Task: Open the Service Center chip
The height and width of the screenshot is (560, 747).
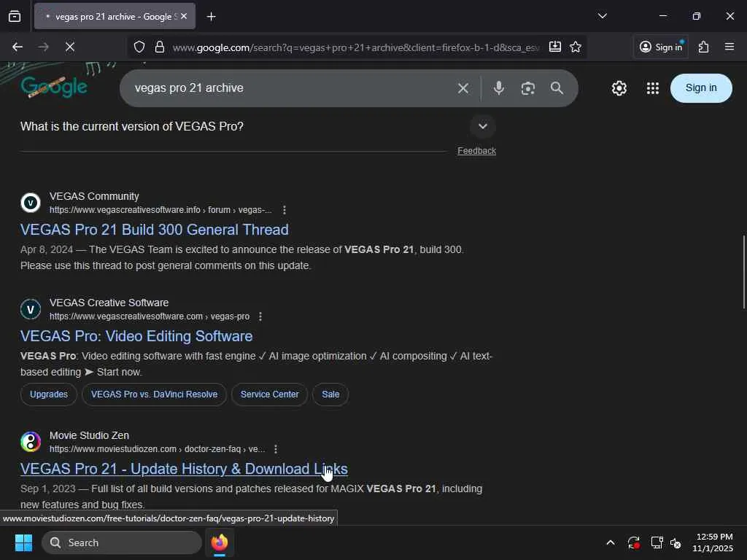Action: point(270,394)
